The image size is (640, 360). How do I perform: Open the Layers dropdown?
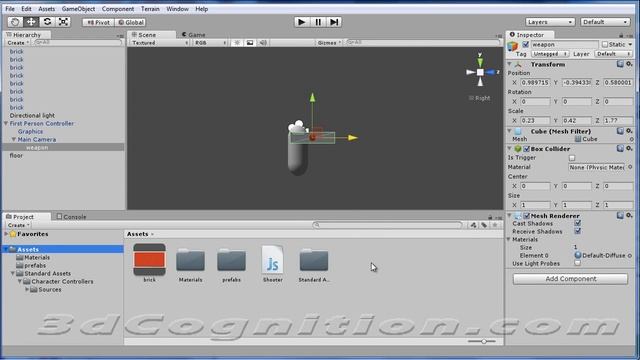(x=550, y=22)
